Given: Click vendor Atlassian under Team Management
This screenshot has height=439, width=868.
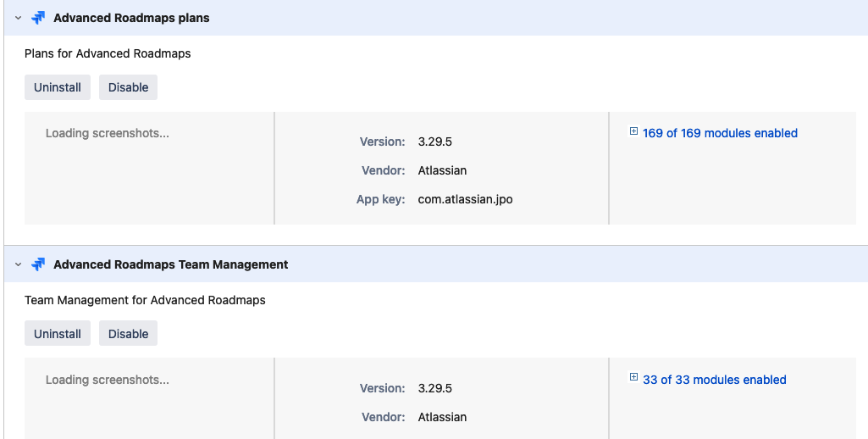Looking at the screenshot, I should pos(442,417).
